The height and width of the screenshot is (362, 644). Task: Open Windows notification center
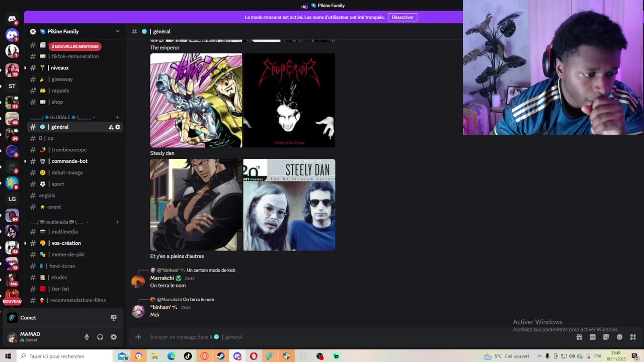coord(635,356)
